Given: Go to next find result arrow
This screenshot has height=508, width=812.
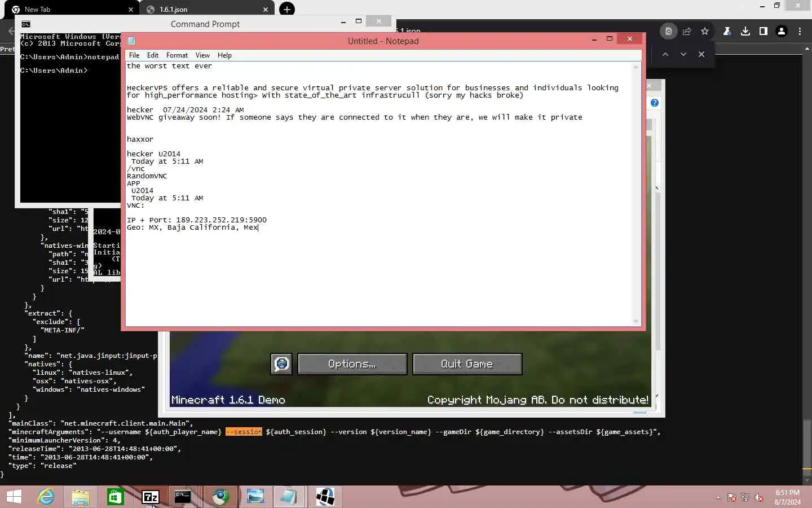Looking at the screenshot, I should pyautogui.click(x=683, y=54).
